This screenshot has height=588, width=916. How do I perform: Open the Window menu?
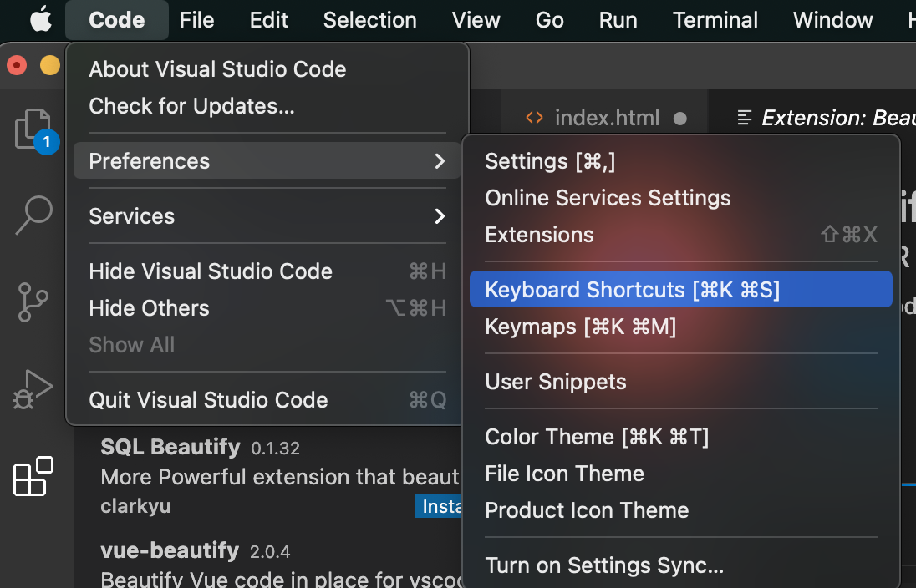(x=833, y=20)
